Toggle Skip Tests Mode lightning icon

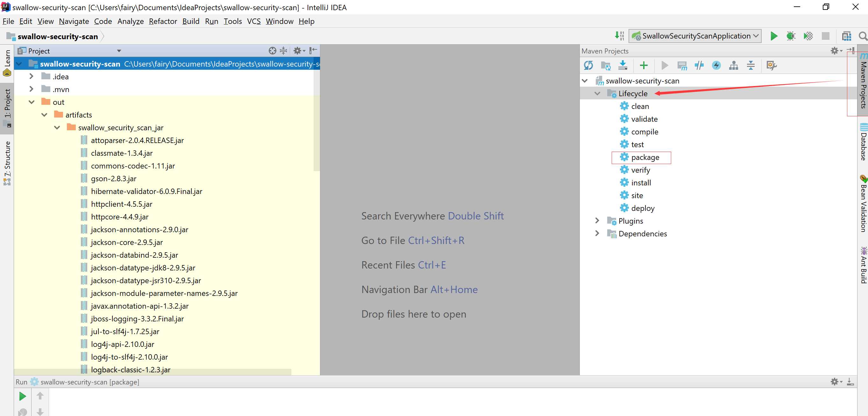coord(716,65)
